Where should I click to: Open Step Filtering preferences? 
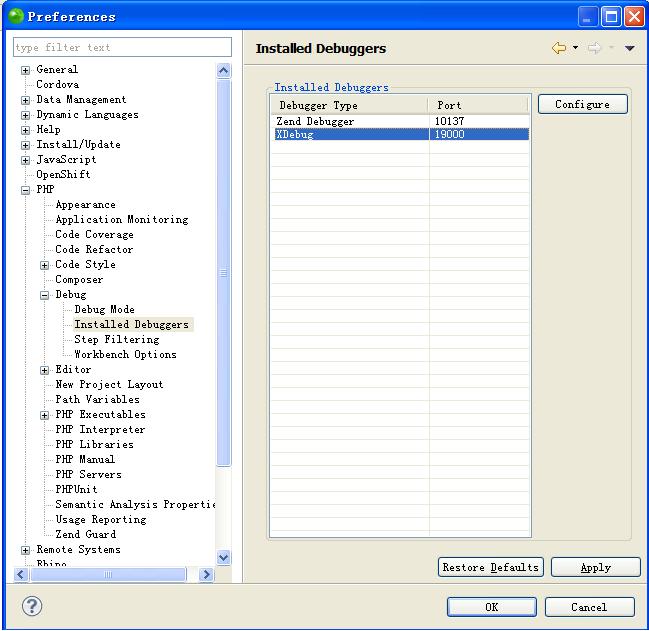tap(117, 339)
